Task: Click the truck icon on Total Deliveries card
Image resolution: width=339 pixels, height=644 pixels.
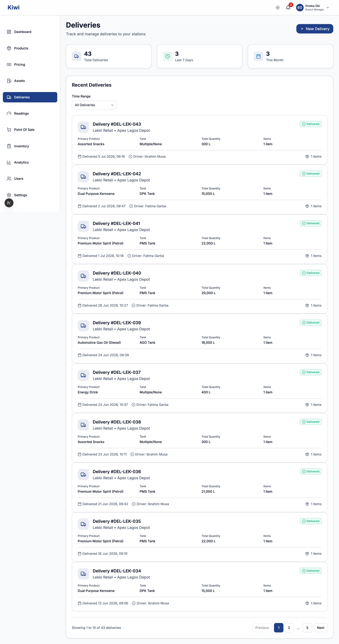Action: 77,56
